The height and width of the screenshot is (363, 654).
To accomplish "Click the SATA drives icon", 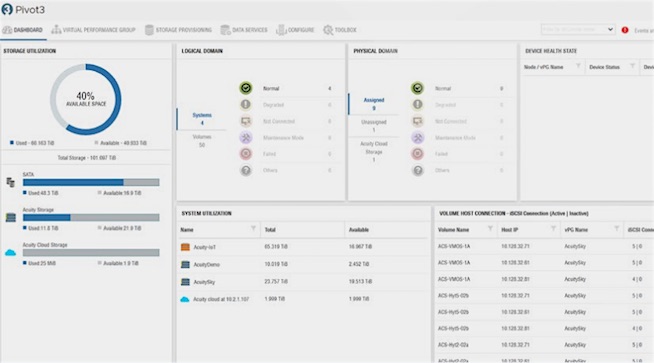I will click(10, 182).
